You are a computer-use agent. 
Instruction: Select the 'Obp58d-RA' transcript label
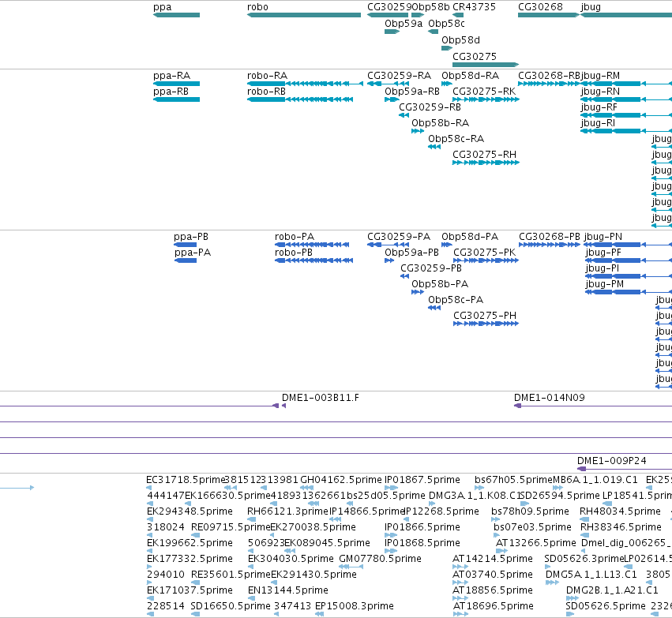[x=470, y=76]
